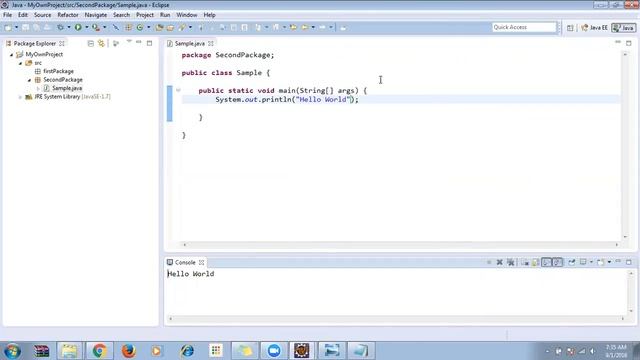Click the Pin Console icon
The image size is (640, 360).
(x=571, y=262)
